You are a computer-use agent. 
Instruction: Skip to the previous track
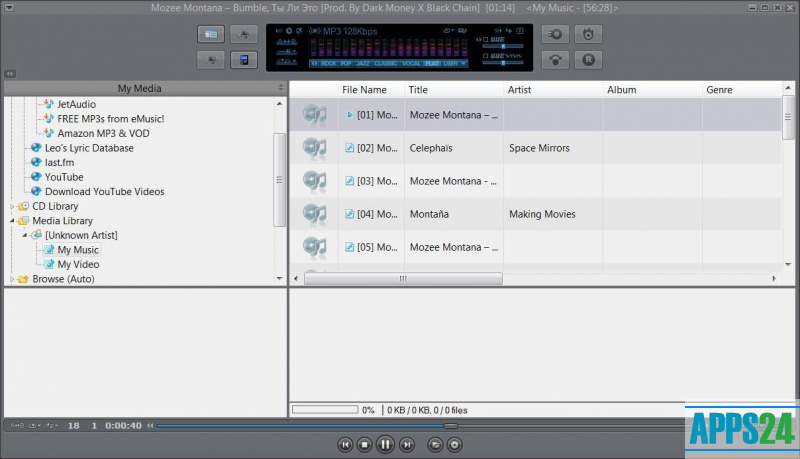[x=344, y=444]
